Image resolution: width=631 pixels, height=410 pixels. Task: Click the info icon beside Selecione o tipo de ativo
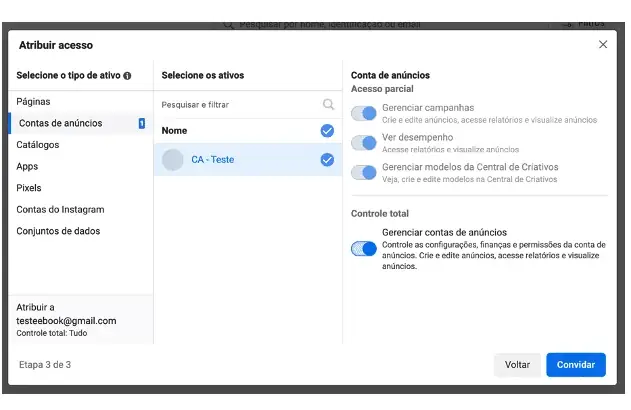(127, 76)
